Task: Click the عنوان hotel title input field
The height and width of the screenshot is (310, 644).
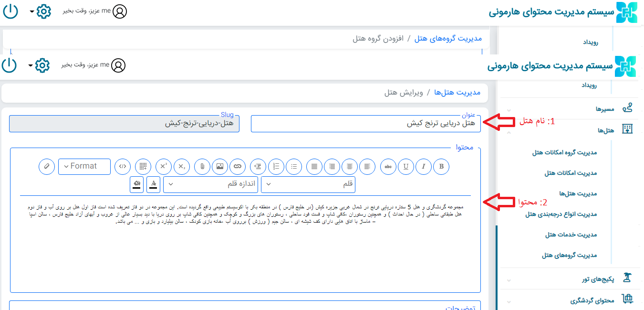Action: [365, 123]
